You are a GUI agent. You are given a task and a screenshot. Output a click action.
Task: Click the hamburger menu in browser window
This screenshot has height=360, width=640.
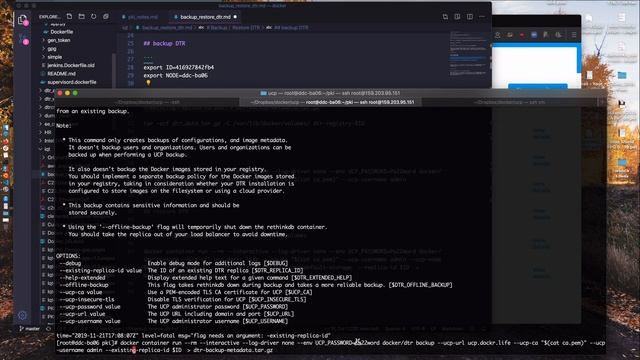574,35
